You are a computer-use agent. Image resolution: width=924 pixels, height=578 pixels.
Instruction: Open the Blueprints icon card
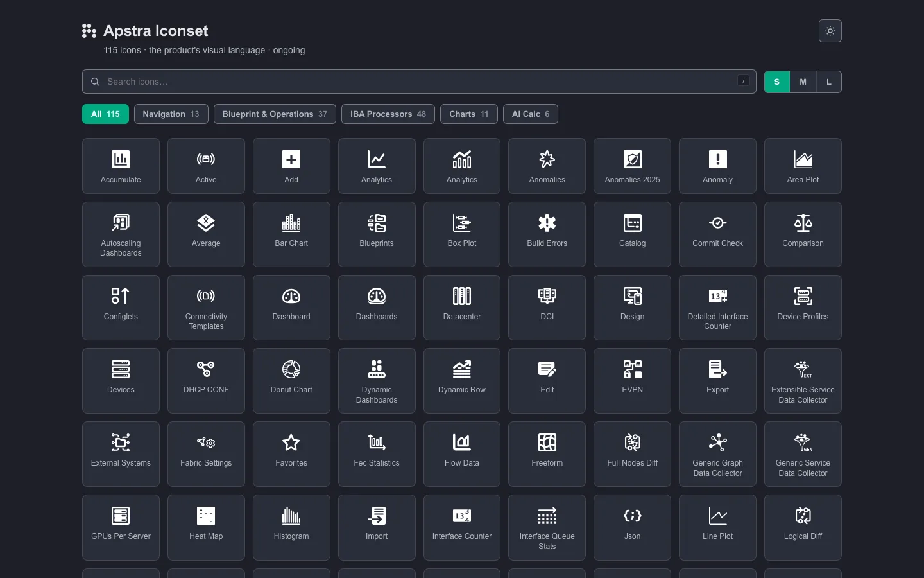point(377,234)
